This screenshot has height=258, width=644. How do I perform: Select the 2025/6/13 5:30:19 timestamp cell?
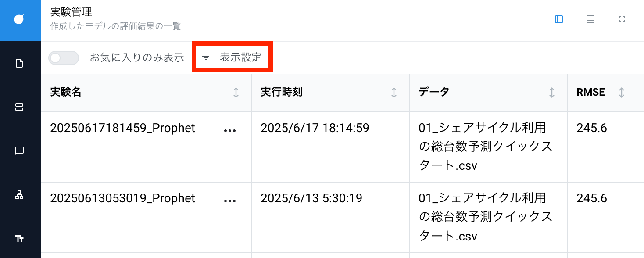[311, 198]
